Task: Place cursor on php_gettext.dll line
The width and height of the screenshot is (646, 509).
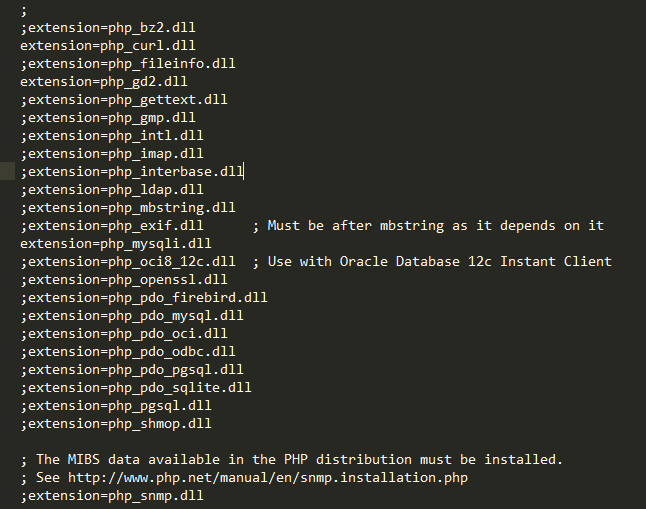Action: pyautogui.click(x=123, y=100)
